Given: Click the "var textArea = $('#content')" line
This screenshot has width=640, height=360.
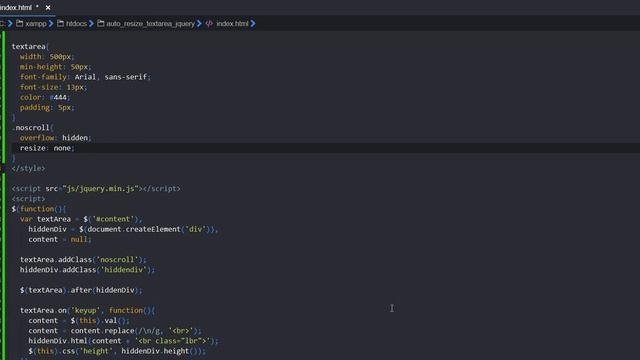Looking at the screenshot, I should tap(81, 219).
